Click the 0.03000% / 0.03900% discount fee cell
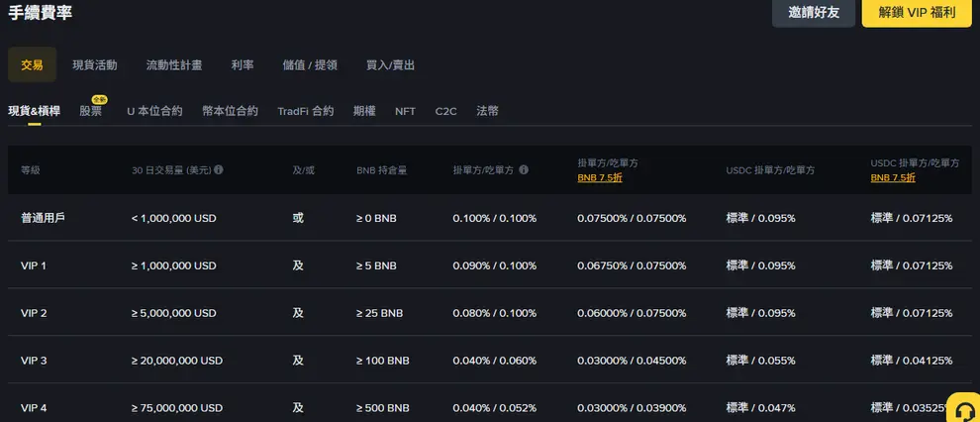The image size is (980, 422). [632, 408]
